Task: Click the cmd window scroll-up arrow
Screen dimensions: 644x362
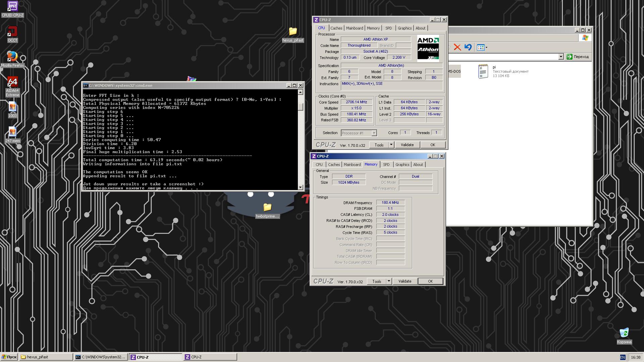Action: tap(300, 92)
